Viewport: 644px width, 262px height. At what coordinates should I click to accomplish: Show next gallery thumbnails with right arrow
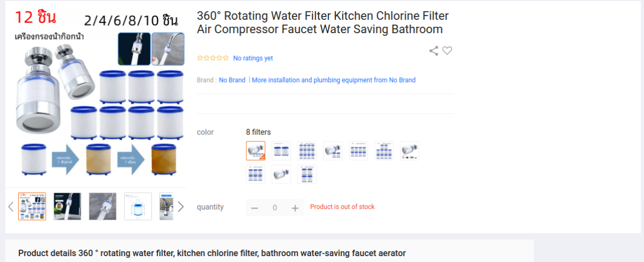[x=181, y=207]
